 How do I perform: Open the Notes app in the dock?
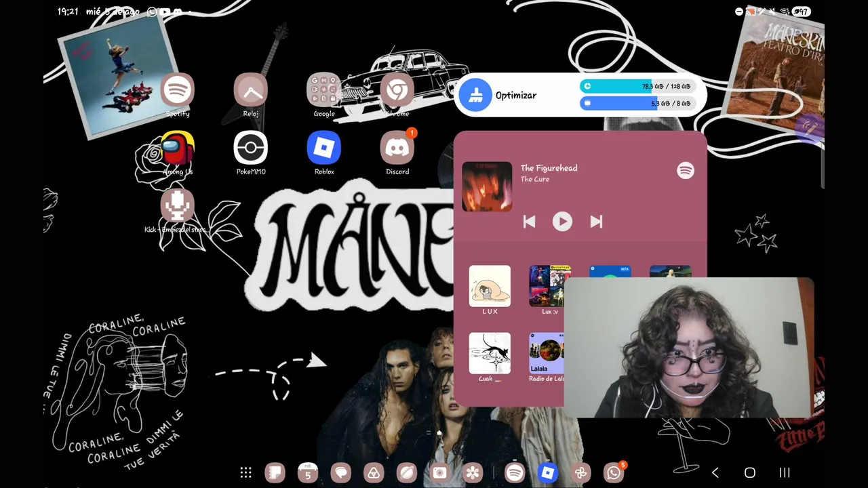coord(275,473)
